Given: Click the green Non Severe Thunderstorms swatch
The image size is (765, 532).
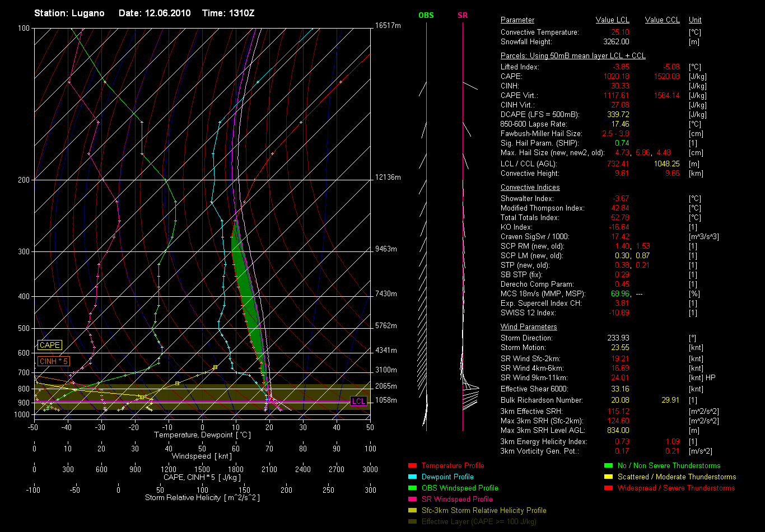Looking at the screenshot, I should 608,466.
